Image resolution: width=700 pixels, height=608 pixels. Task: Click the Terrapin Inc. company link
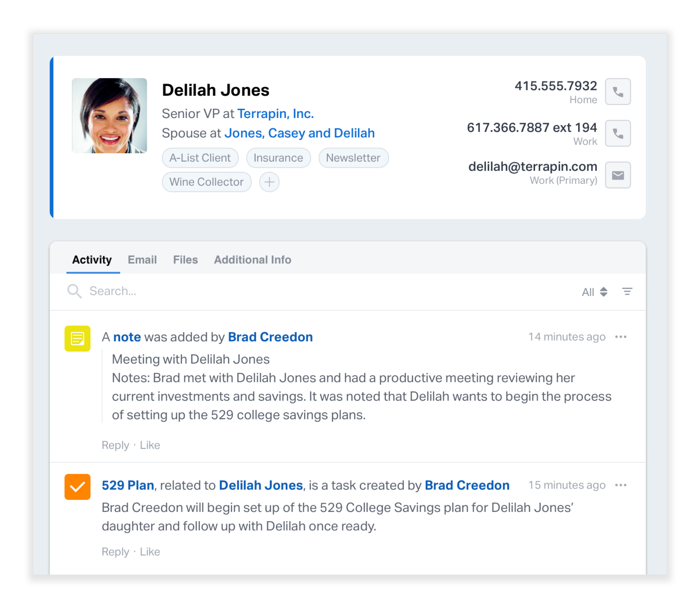click(274, 113)
